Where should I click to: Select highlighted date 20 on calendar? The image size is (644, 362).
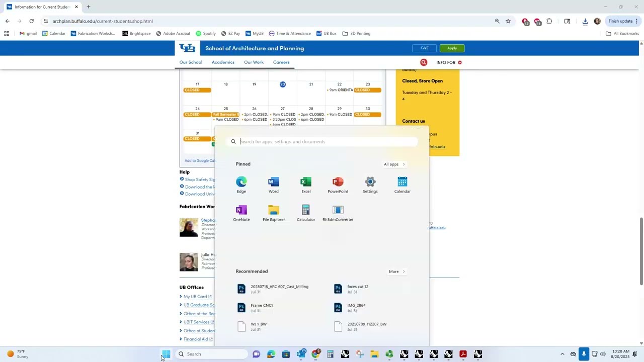[283, 84]
